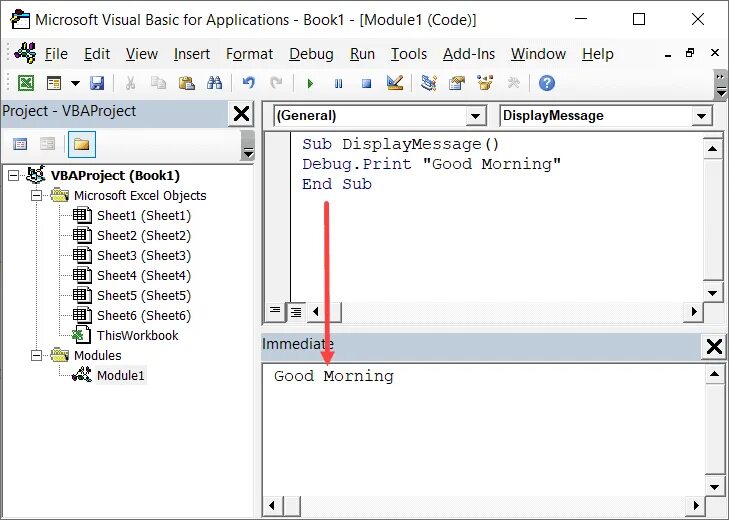Collapse the Microsoft Excel Objects folder
The image size is (729, 520).
pyautogui.click(x=37, y=196)
